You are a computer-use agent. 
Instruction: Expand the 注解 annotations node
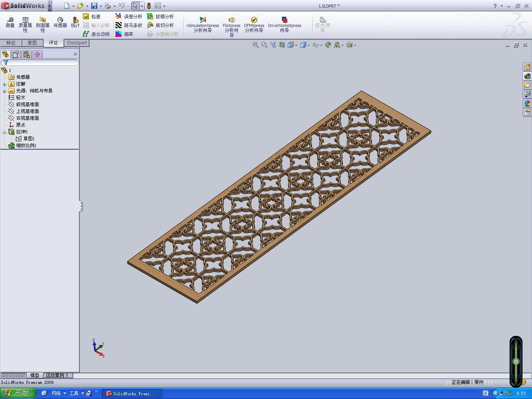(x=4, y=84)
